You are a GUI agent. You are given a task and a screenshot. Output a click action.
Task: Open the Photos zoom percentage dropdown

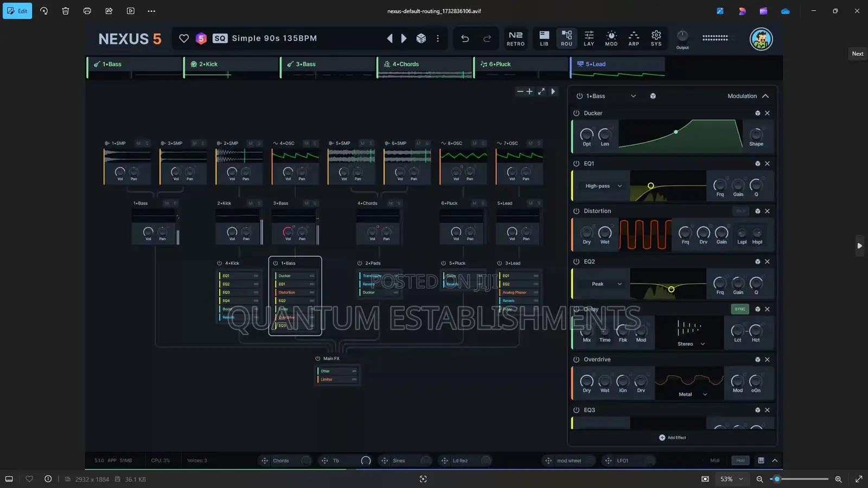pyautogui.click(x=731, y=479)
